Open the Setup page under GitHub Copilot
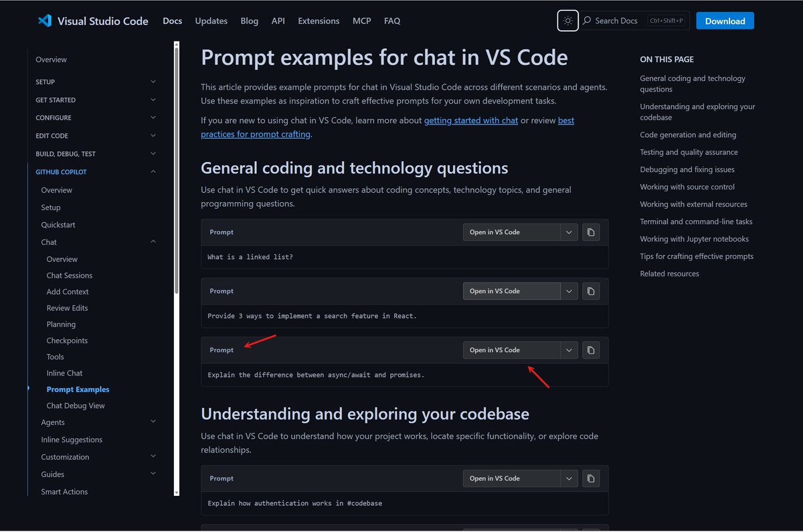Image resolution: width=803 pixels, height=532 pixels. pos(51,207)
